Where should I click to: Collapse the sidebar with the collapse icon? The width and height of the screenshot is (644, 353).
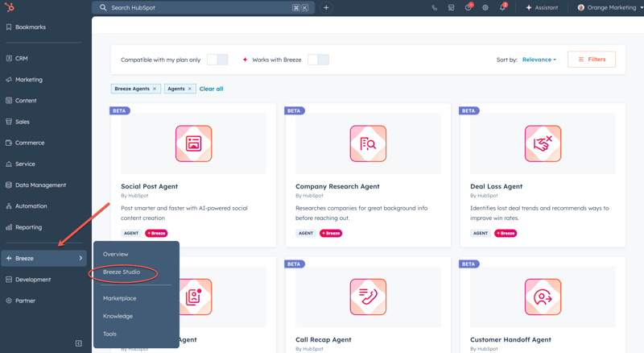click(78, 343)
